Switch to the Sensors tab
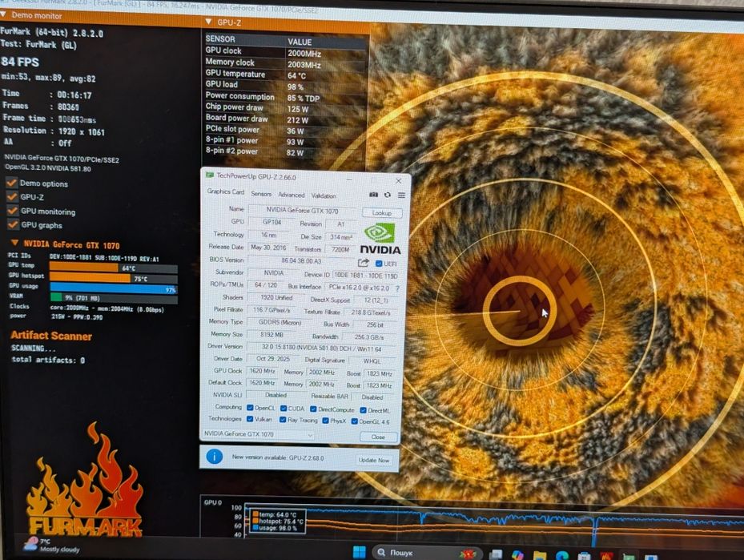The image size is (744, 560). click(261, 194)
